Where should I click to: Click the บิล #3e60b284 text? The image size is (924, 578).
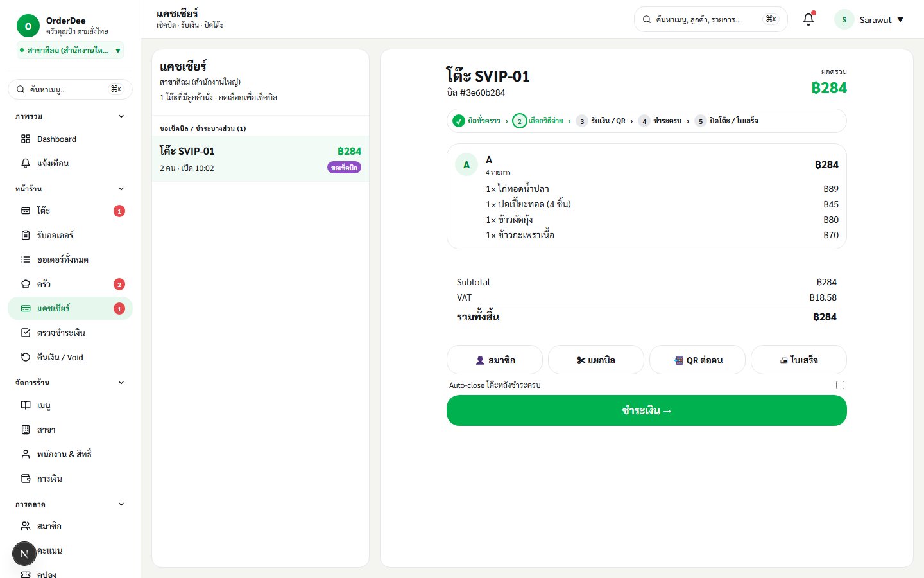pos(476,92)
